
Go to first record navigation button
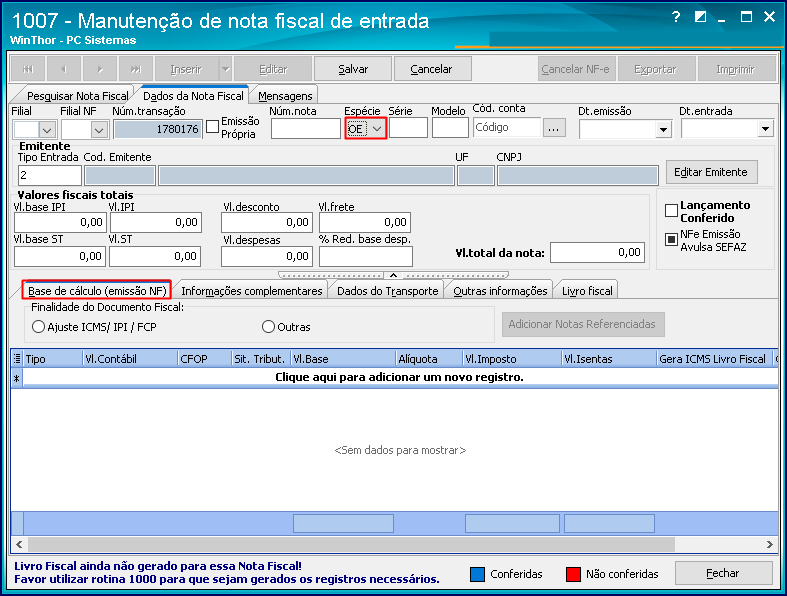point(28,69)
